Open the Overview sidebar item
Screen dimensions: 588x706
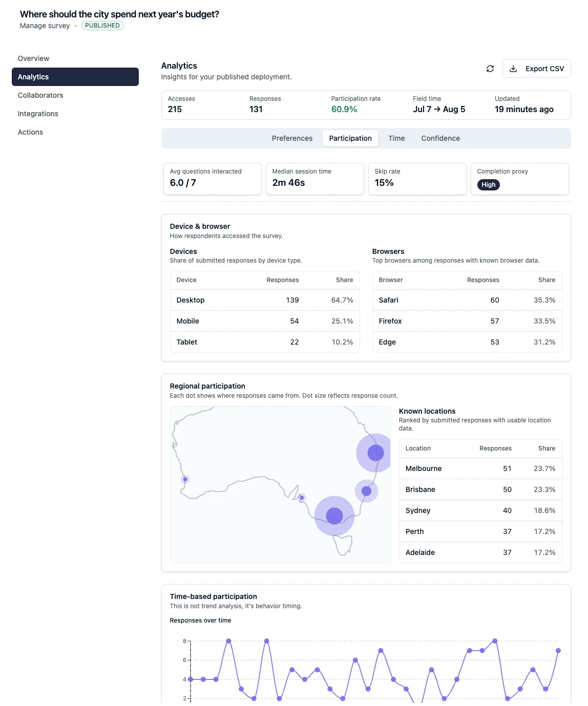click(75, 58)
